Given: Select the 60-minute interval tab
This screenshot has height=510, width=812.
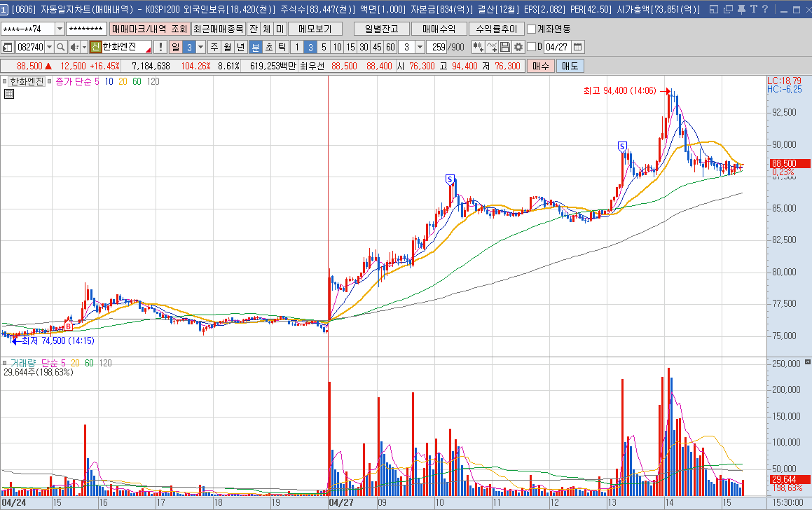Looking at the screenshot, I should (x=390, y=47).
